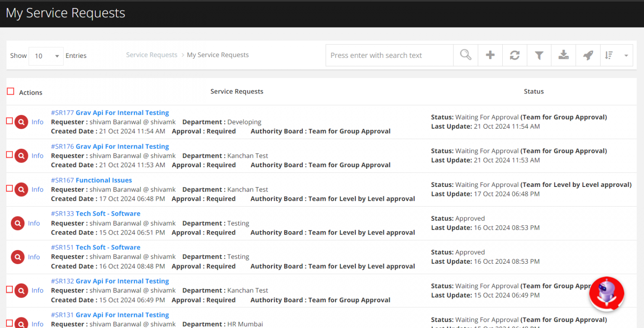Open #SR132 Grav Api For Internal Testing

(110, 281)
